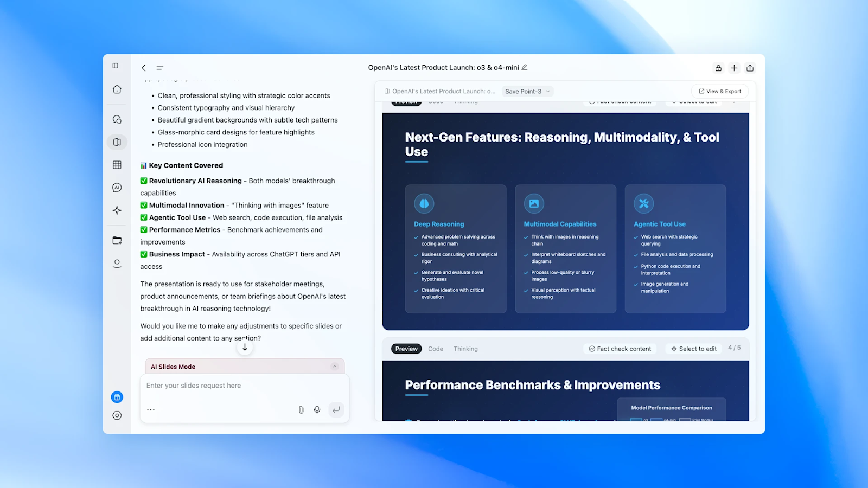
Task: Send the slides request arrow button
Action: (336, 410)
